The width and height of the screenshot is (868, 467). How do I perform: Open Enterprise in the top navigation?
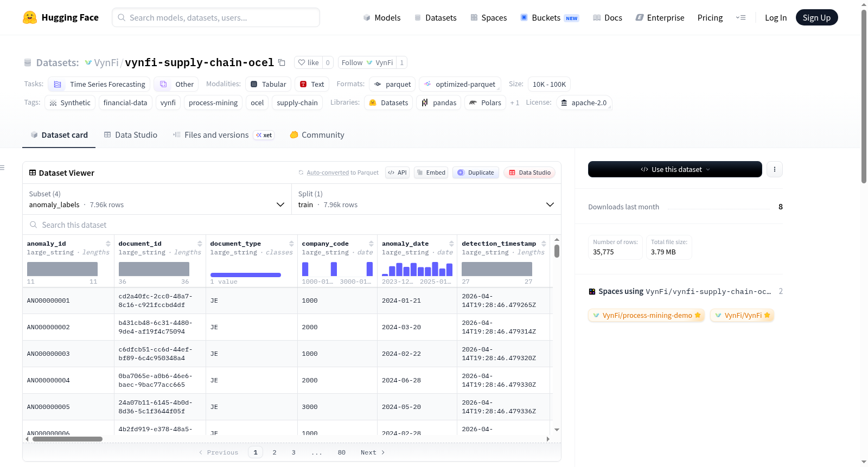(x=660, y=17)
